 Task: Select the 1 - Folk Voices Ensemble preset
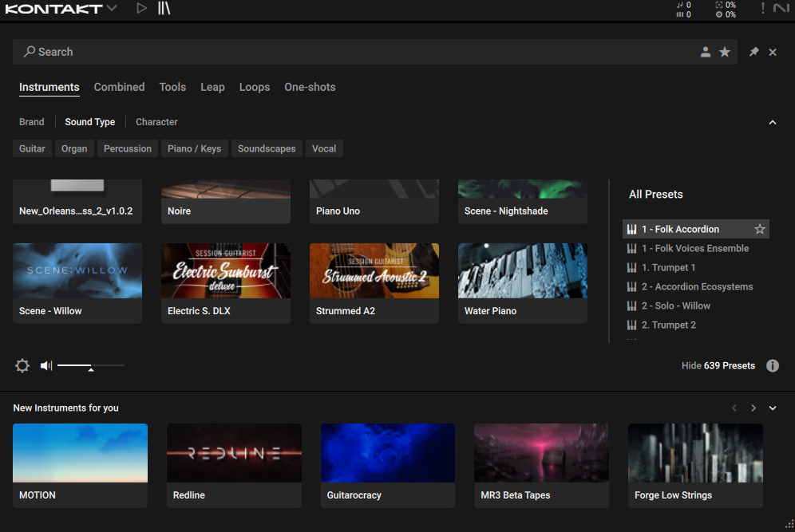[x=696, y=248]
